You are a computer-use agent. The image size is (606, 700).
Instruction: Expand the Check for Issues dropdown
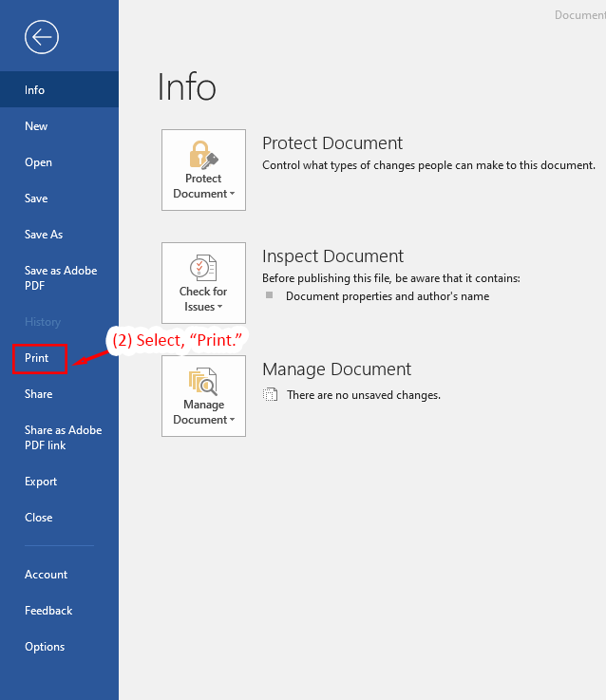pos(203,283)
